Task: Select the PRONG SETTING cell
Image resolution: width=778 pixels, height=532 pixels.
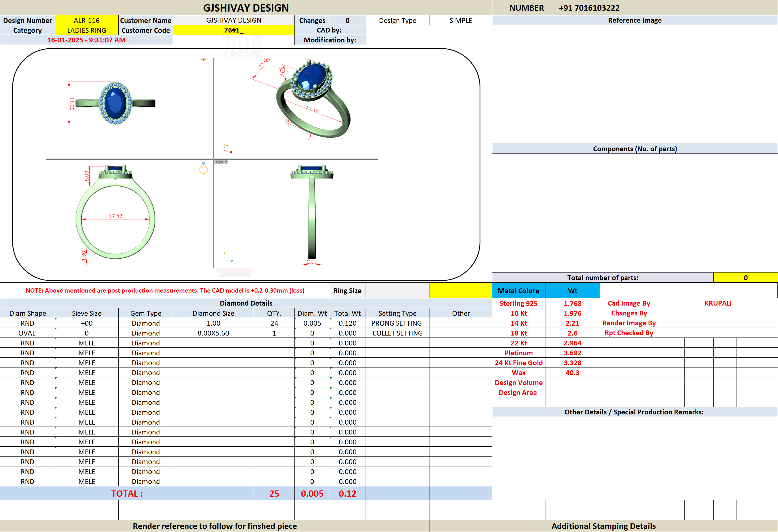Action: [x=397, y=323]
